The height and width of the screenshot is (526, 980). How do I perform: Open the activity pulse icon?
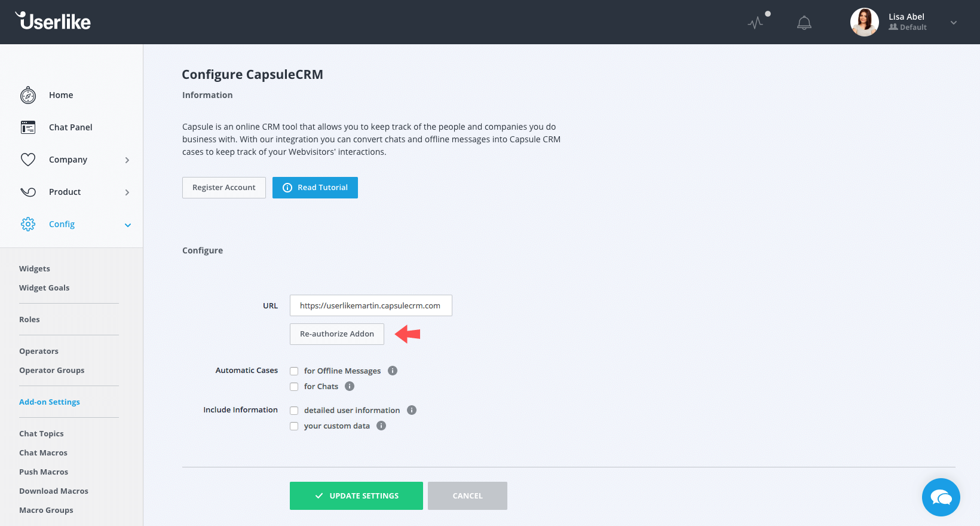point(756,23)
